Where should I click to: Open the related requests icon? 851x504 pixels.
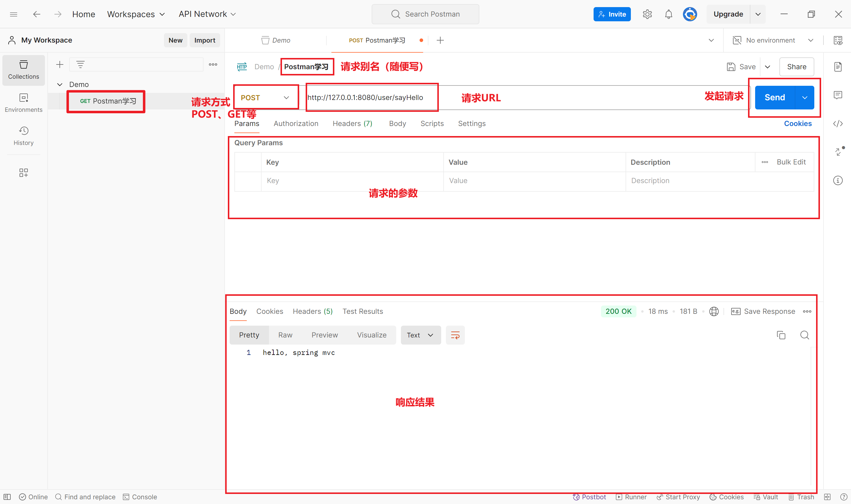839,151
